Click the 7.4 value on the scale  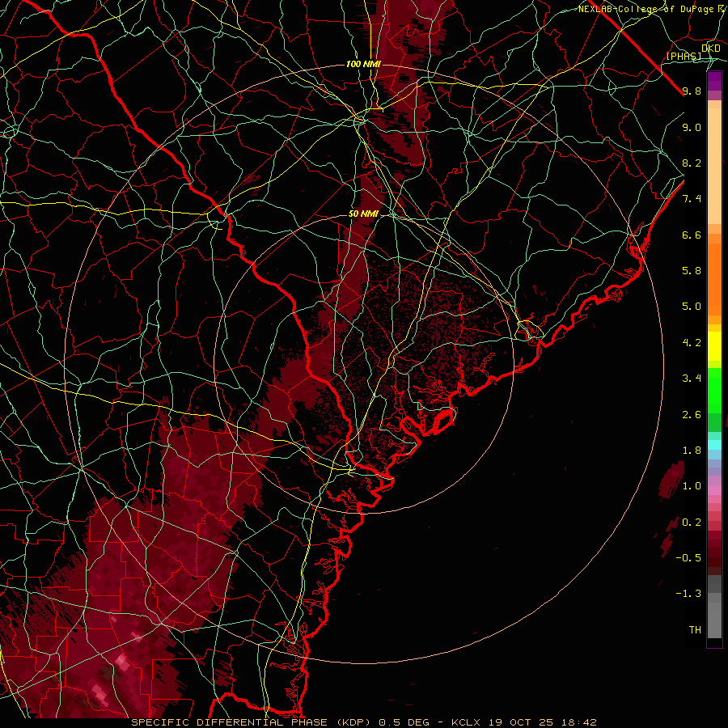point(692,199)
